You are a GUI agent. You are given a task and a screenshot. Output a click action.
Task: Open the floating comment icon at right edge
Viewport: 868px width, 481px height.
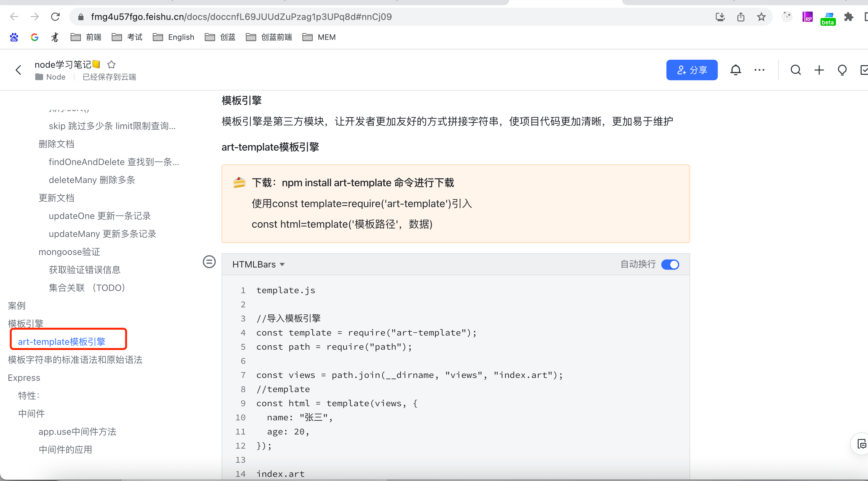click(862, 444)
